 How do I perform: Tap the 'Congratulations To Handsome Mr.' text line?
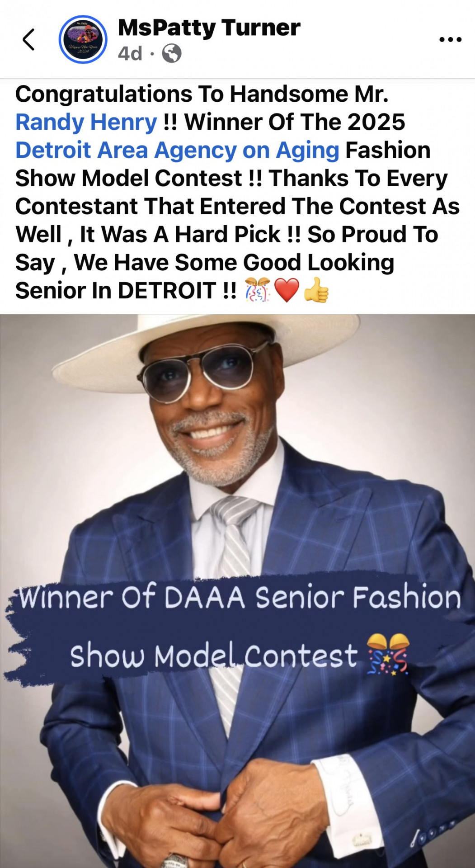[x=202, y=94]
